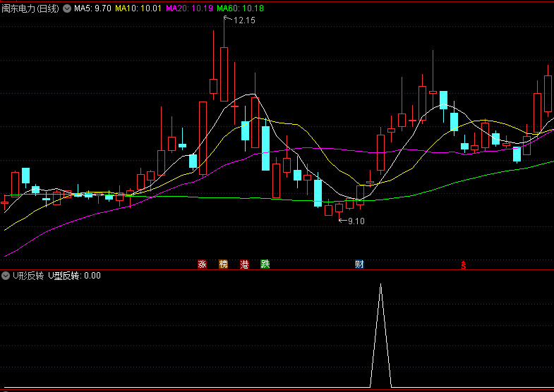
Task: Click the 12.15 high price label
Action: (x=244, y=20)
